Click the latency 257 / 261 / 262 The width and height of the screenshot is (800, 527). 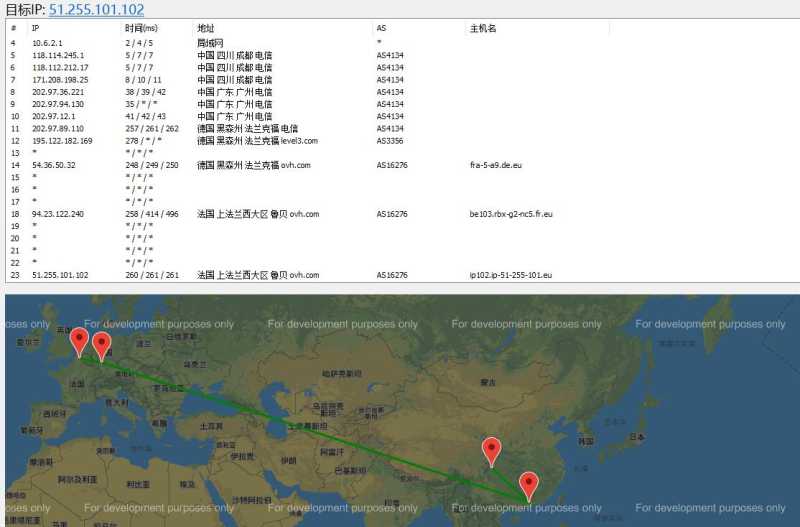click(x=152, y=129)
